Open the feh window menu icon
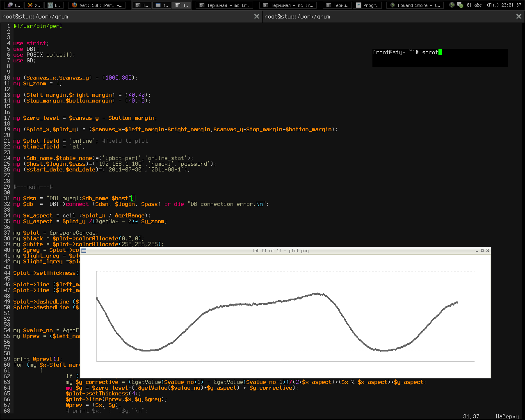This screenshot has width=525, height=420. 84,251
